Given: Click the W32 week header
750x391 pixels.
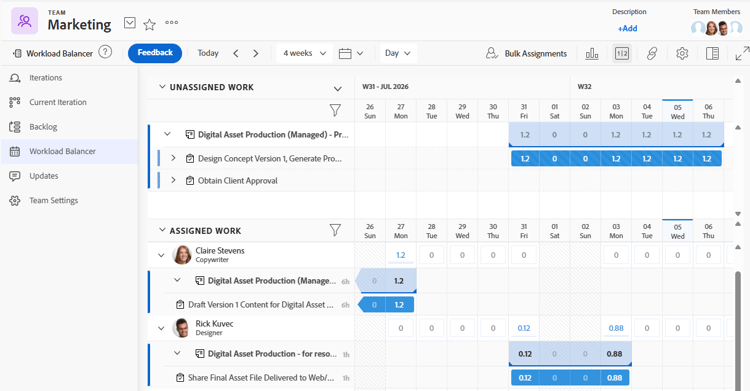Looking at the screenshot, I should pyautogui.click(x=584, y=87).
